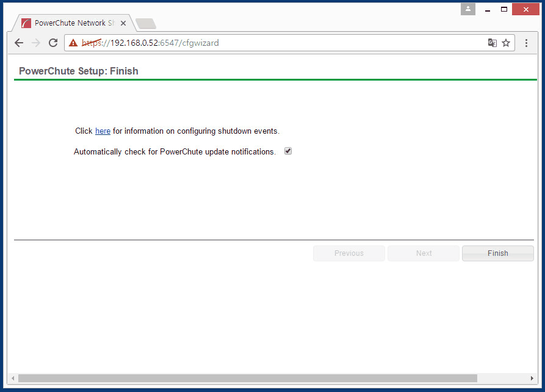Click the browser forward arrow
Image resolution: width=545 pixels, height=392 pixels.
click(36, 43)
